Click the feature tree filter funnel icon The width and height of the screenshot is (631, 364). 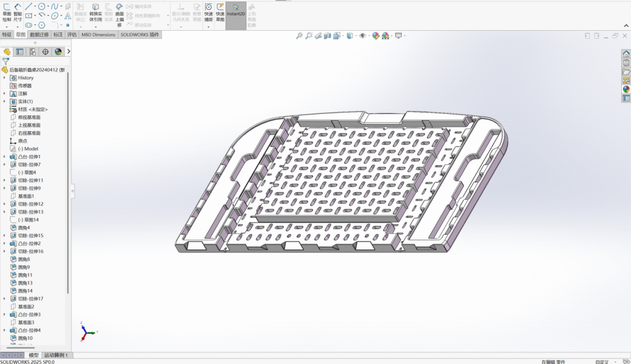[x=6, y=62]
